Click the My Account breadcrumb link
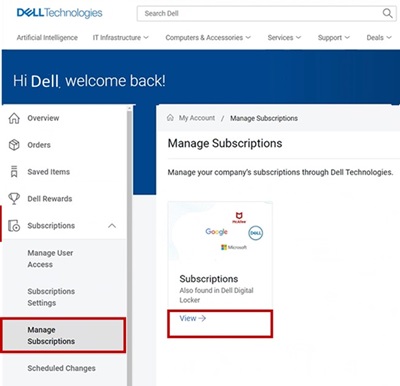The height and width of the screenshot is (386, 400). 197,118
